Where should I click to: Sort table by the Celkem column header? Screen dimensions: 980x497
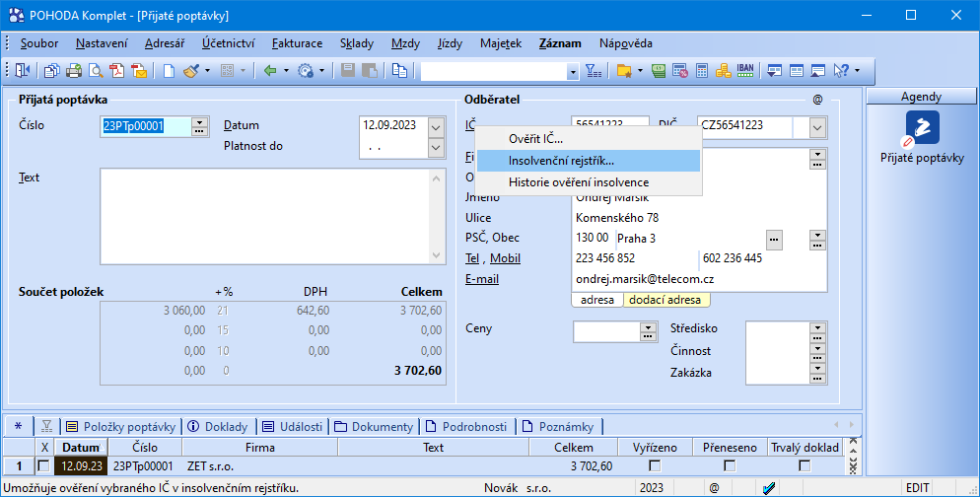tap(573, 447)
